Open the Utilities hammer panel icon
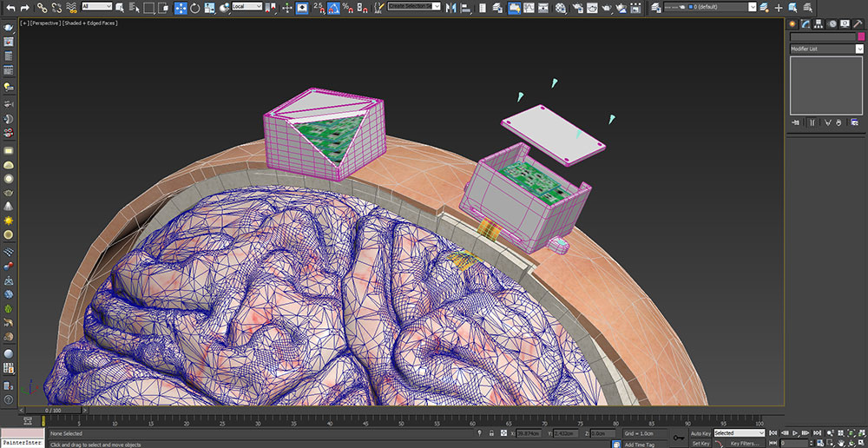 coord(857,24)
